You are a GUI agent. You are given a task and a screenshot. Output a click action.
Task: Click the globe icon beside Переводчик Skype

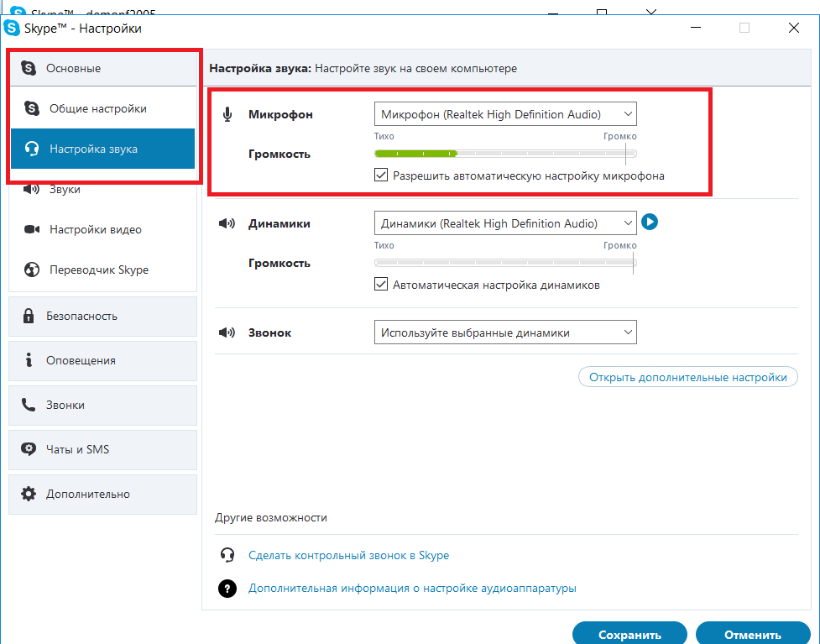(x=32, y=270)
